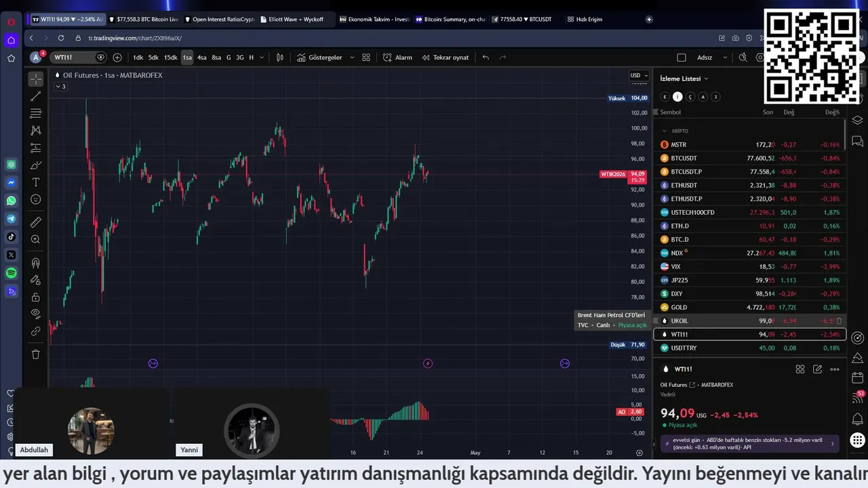The height and width of the screenshot is (488, 868).
Task: Click the Alarm button
Action: point(397,58)
